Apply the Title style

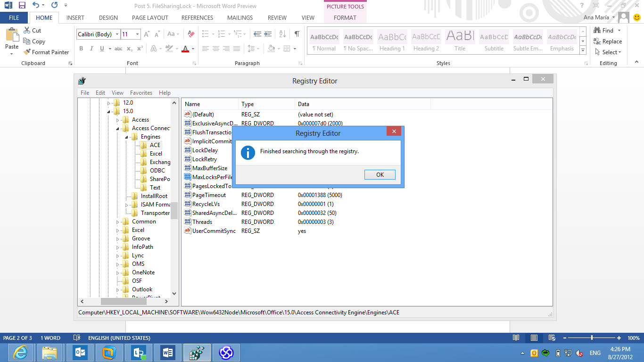[x=460, y=41]
